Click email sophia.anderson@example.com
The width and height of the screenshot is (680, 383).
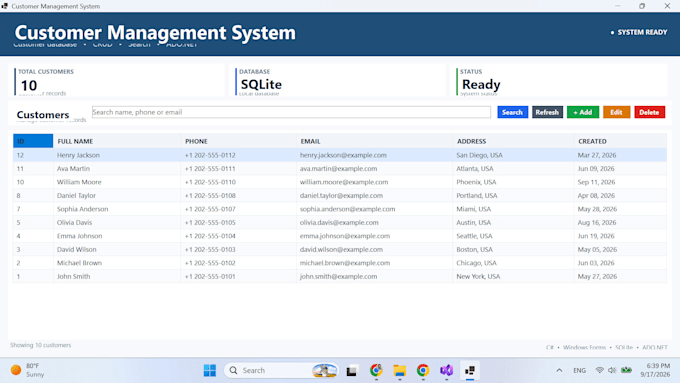pos(347,209)
